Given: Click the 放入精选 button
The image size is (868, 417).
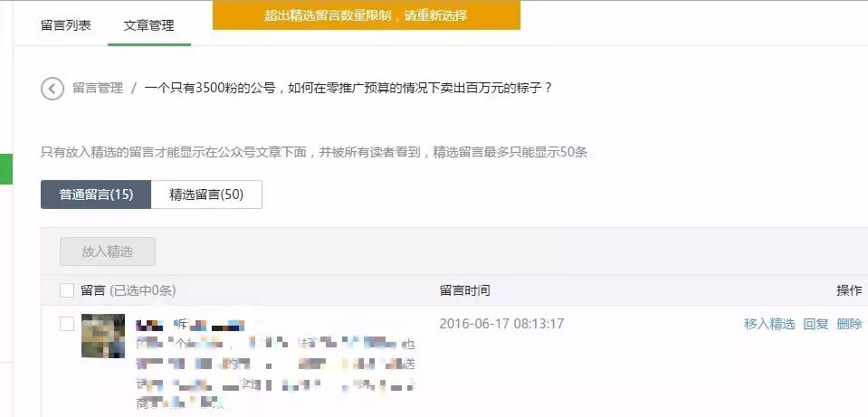Looking at the screenshot, I should point(108,251).
